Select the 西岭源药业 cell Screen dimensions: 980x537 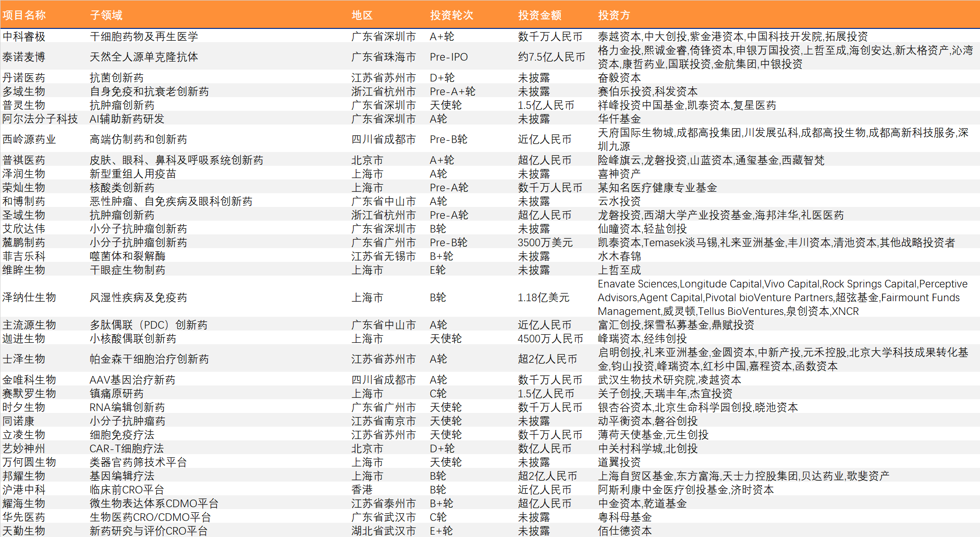[29, 139]
